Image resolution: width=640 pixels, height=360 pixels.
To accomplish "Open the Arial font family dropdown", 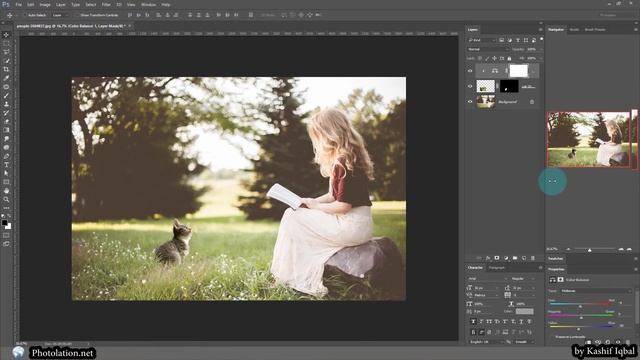I will point(487,278).
